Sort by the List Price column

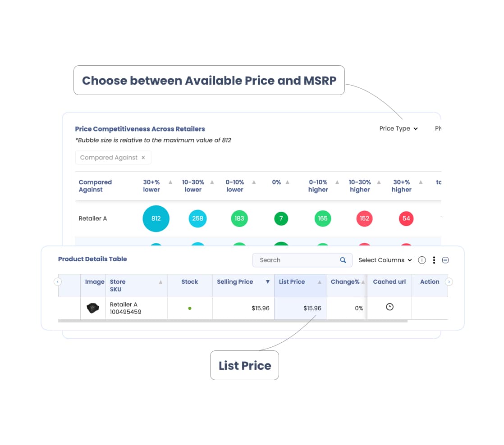[x=320, y=282]
